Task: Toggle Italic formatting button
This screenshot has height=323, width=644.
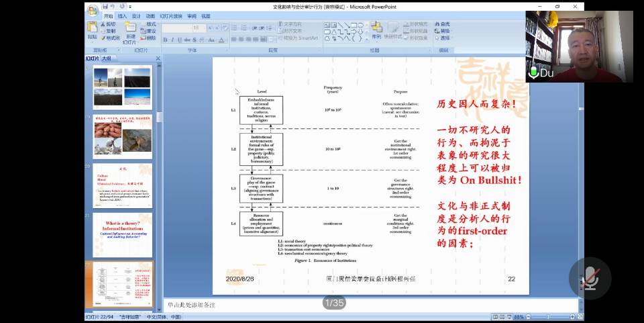Action: (172, 40)
